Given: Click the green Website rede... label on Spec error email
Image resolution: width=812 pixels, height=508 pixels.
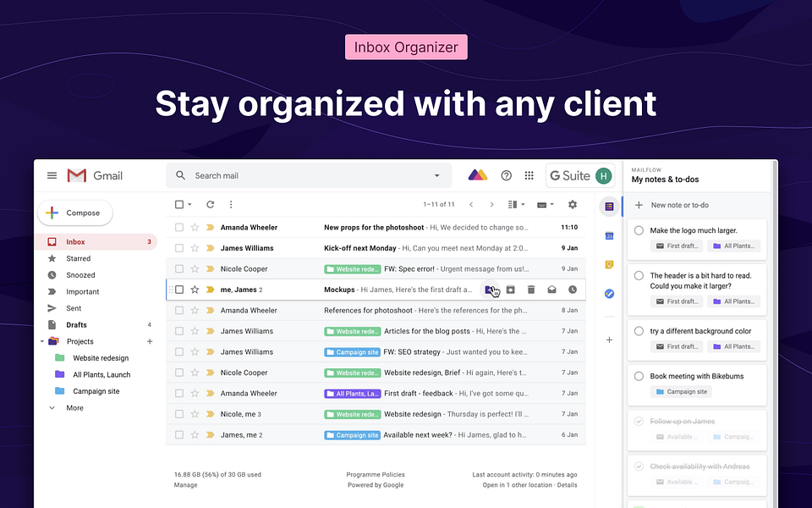Looking at the screenshot, I should coord(353,269).
